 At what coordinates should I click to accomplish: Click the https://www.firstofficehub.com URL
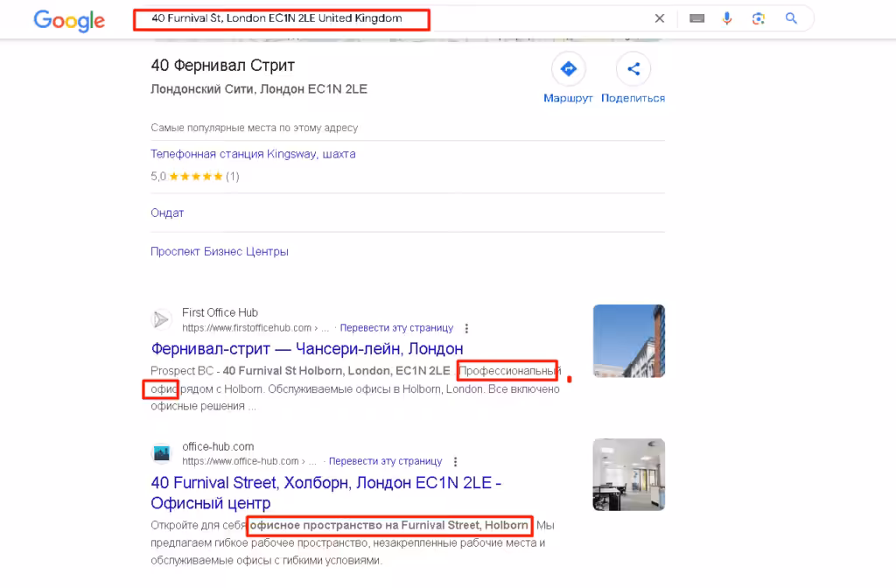click(247, 328)
